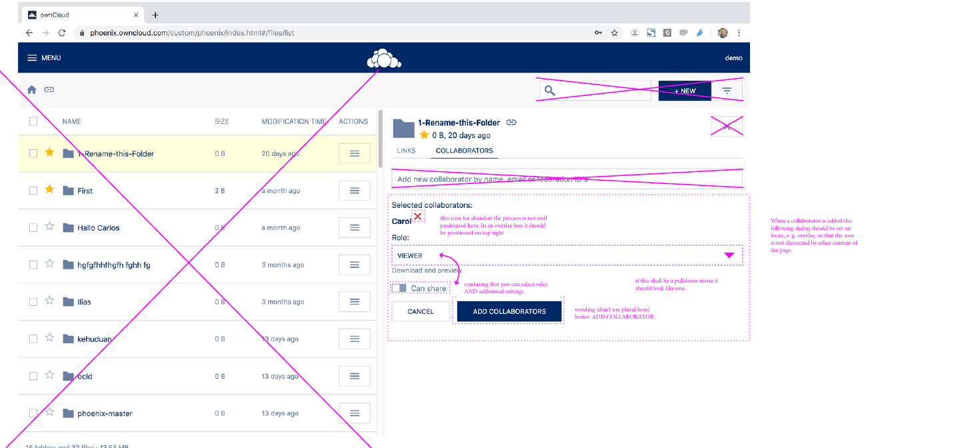980x448 pixels.
Task: Open the VIEWER role dropdown
Action: [x=567, y=255]
